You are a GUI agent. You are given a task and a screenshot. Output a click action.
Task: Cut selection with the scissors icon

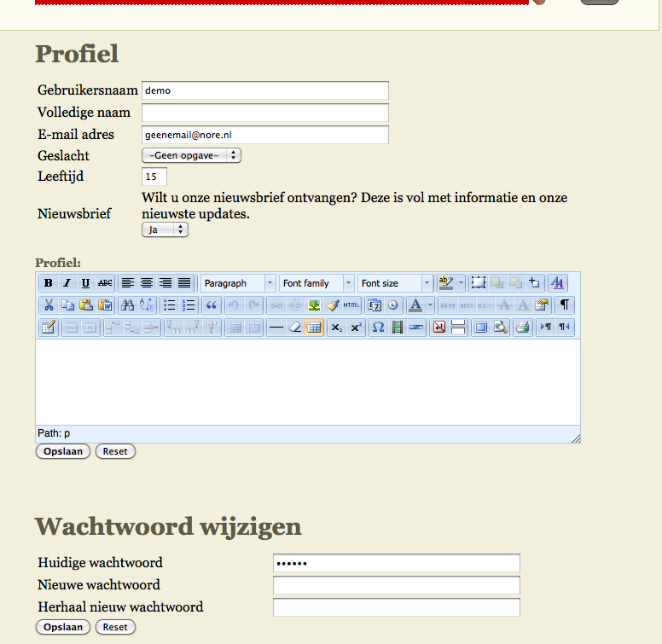pos(49,305)
